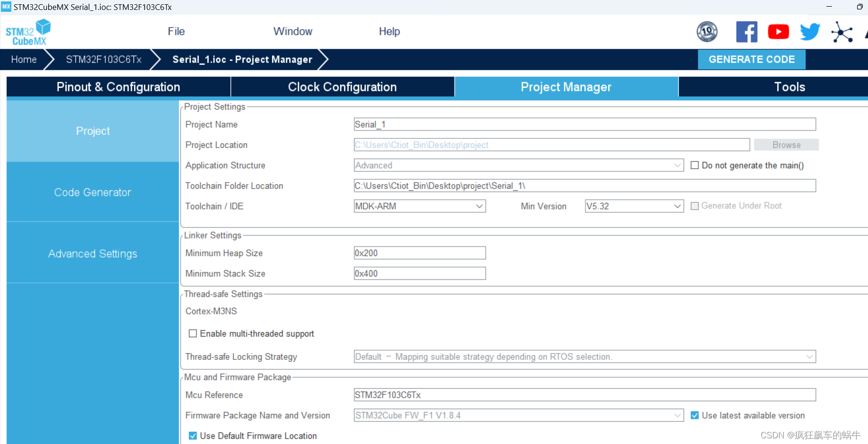The height and width of the screenshot is (444, 868).
Task: Click the MX app icon in title bar
Action: pyautogui.click(x=6, y=7)
